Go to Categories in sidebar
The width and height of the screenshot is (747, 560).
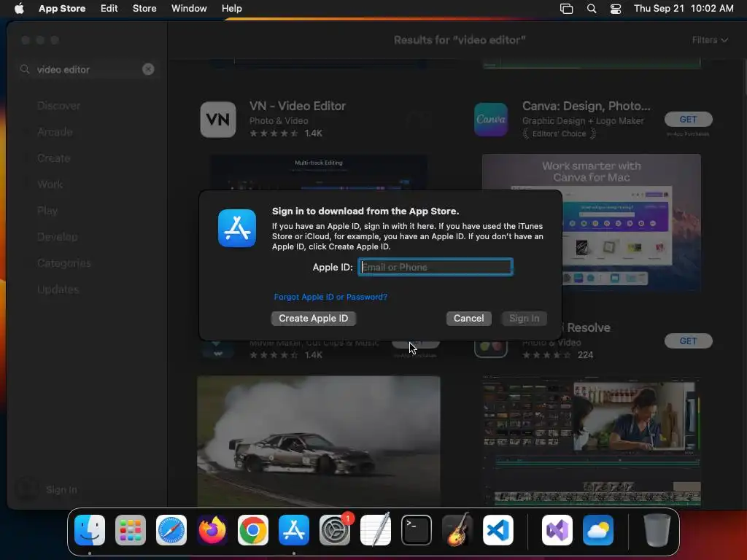64,262
